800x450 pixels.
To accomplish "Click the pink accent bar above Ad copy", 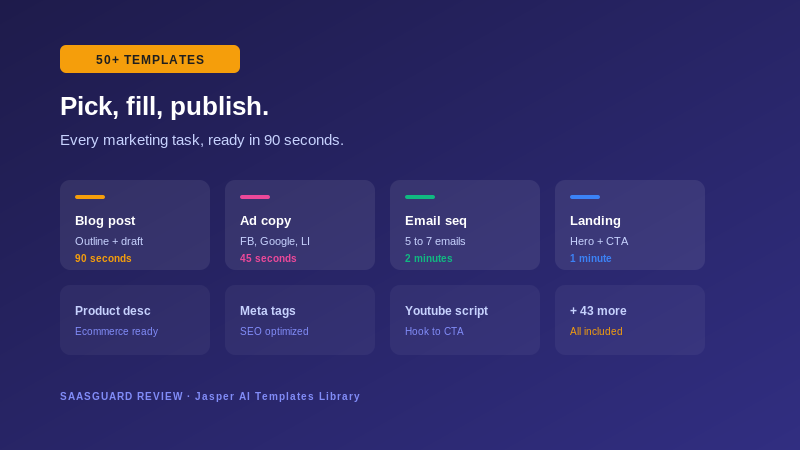I will click(255, 197).
